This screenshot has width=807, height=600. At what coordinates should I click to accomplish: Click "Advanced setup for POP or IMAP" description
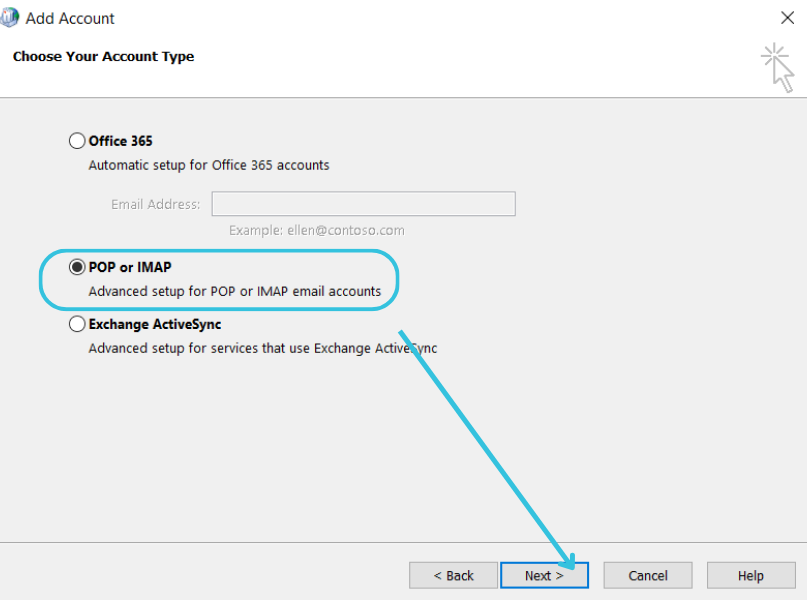[x=234, y=292]
